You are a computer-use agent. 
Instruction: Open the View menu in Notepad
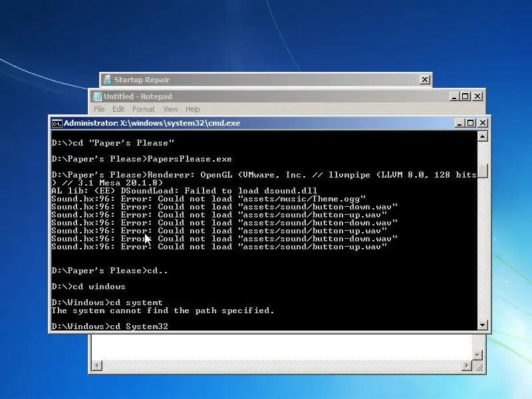pos(170,109)
